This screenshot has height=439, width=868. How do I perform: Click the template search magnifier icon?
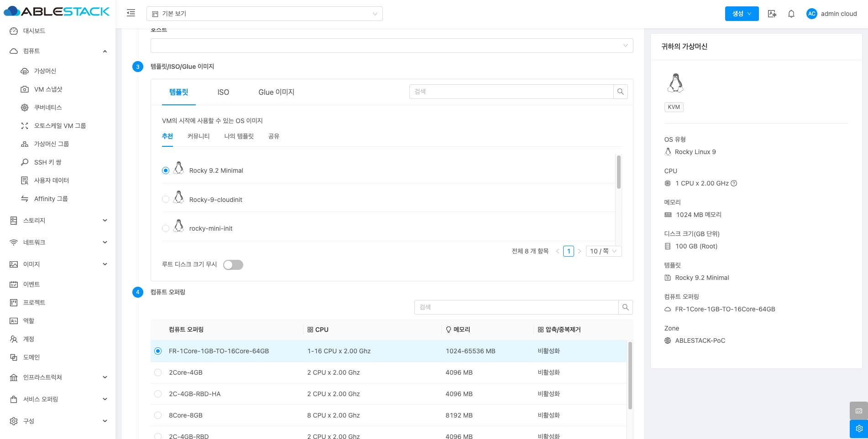(x=620, y=92)
